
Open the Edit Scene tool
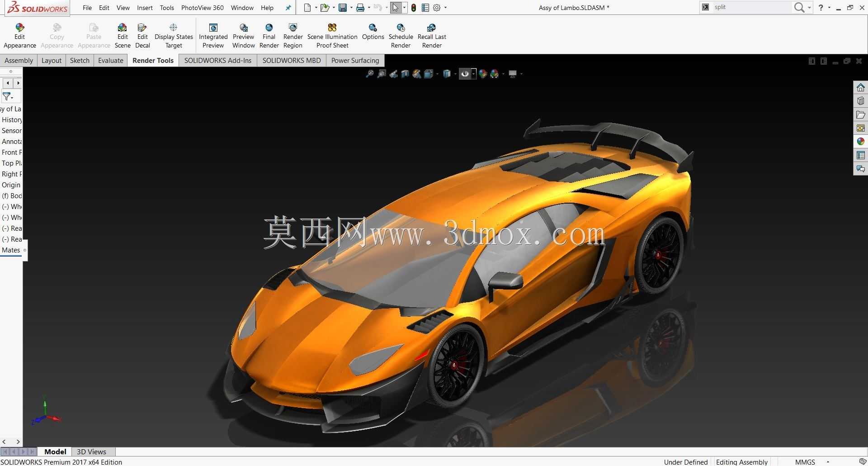[x=123, y=36]
